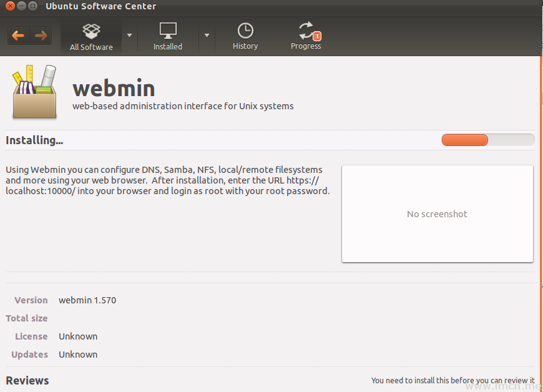This screenshot has width=543, height=392.
Task: Click the webmin title heading
Action: tap(114, 88)
